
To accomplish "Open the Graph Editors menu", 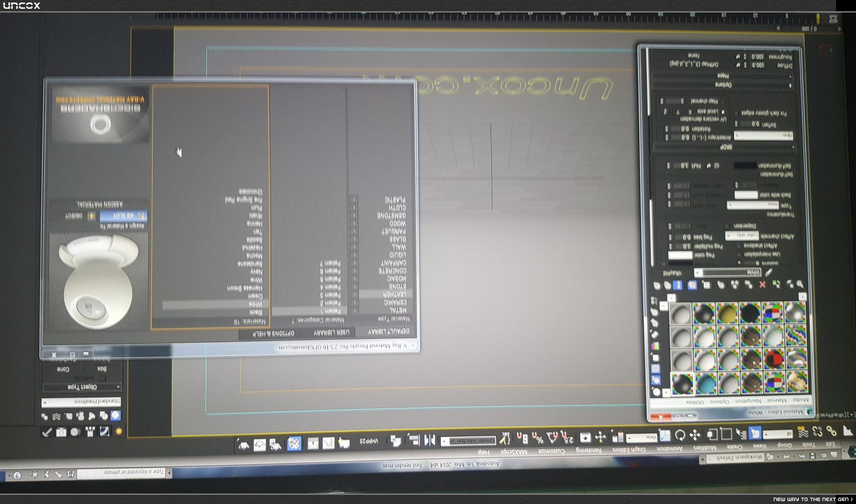I will 629,449.
